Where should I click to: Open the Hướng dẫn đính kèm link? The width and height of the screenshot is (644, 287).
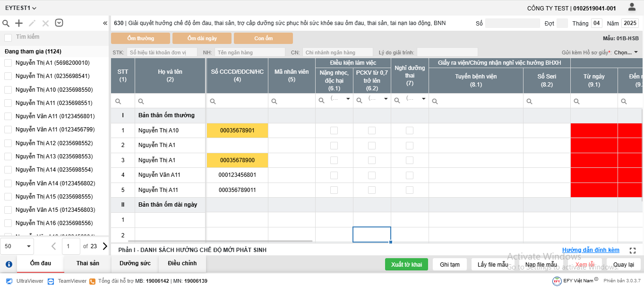pos(591,250)
